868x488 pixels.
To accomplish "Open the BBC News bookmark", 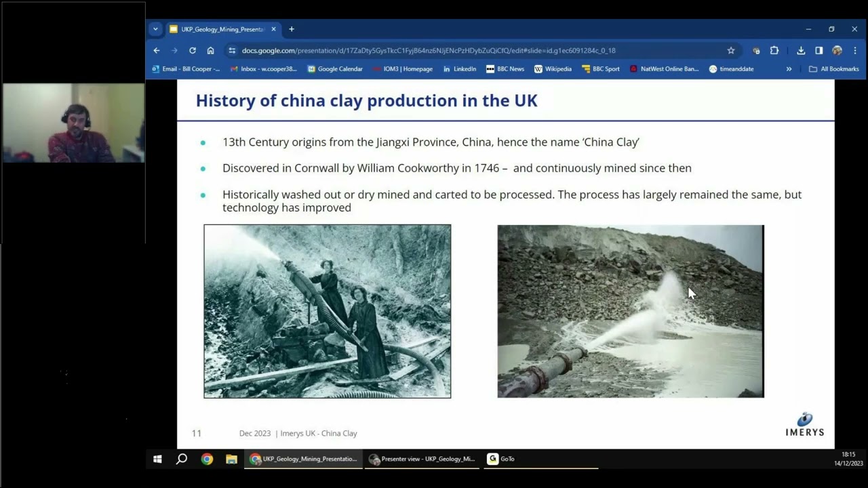I will [505, 68].
